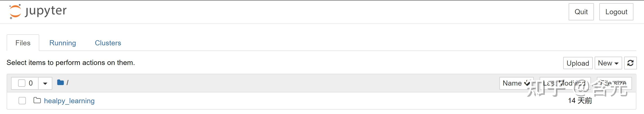Check the healpy_learning row checkbox
The height and width of the screenshot is (114, 644).
pyautogui.click(x=22, y=101)
